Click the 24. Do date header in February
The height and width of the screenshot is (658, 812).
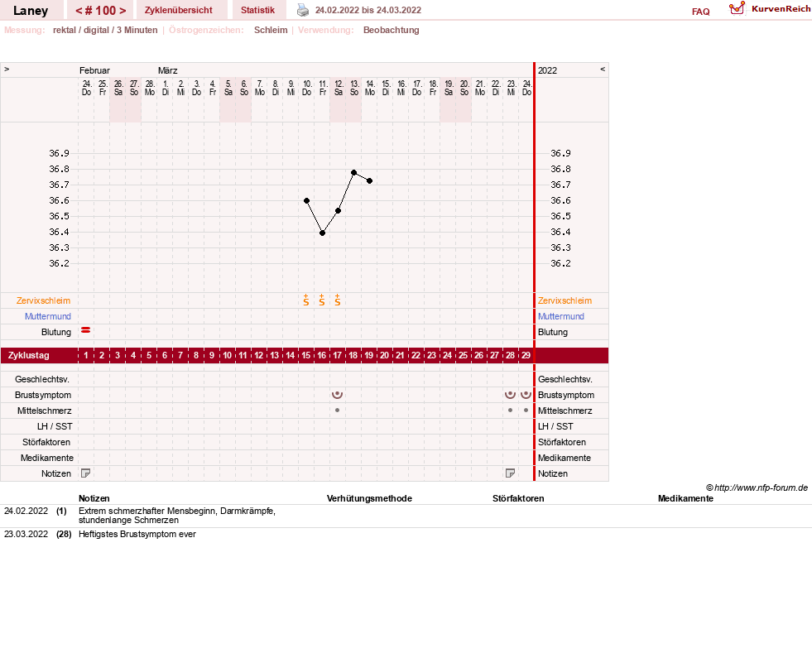tap(86, 88)
